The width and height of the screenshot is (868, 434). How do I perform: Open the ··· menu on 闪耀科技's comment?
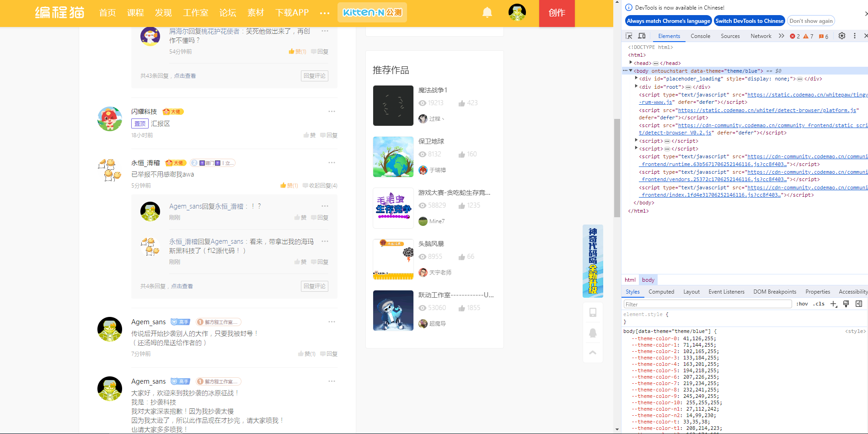pos(332,112)
